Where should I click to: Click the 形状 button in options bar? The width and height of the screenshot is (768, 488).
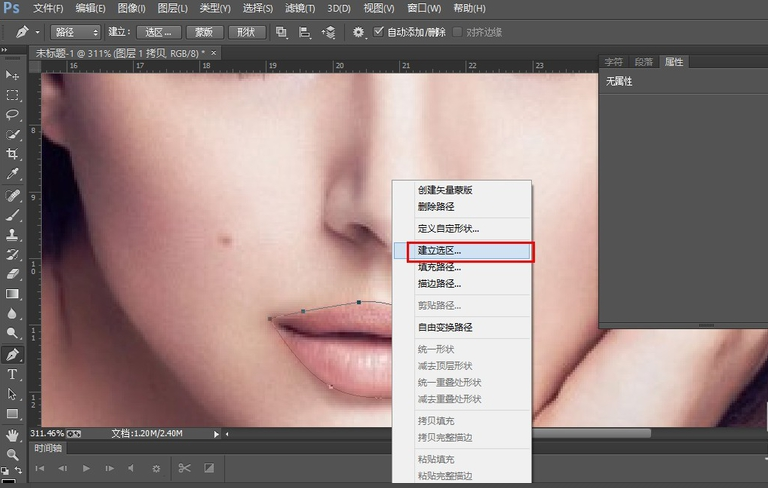(x=247, y=32)
